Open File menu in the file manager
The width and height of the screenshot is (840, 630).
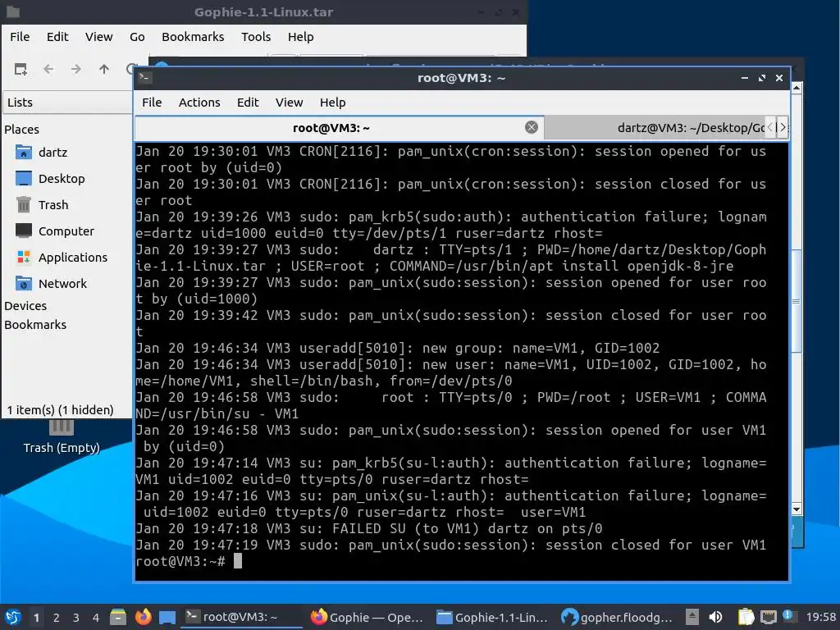pos(20,37)
